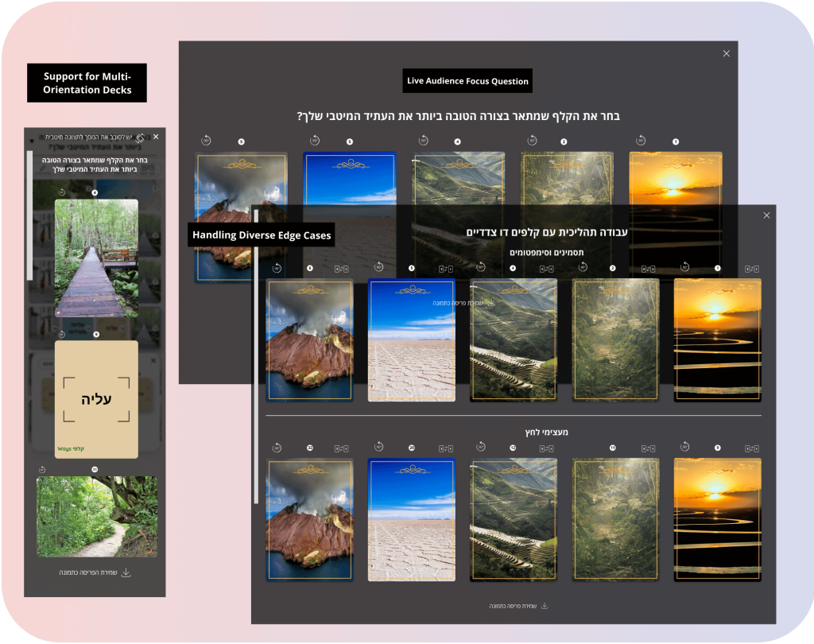Flip card number 1 to its other side
Image resolution: width=814 pixels, height=644 pixels.
(x=752, y=269)
